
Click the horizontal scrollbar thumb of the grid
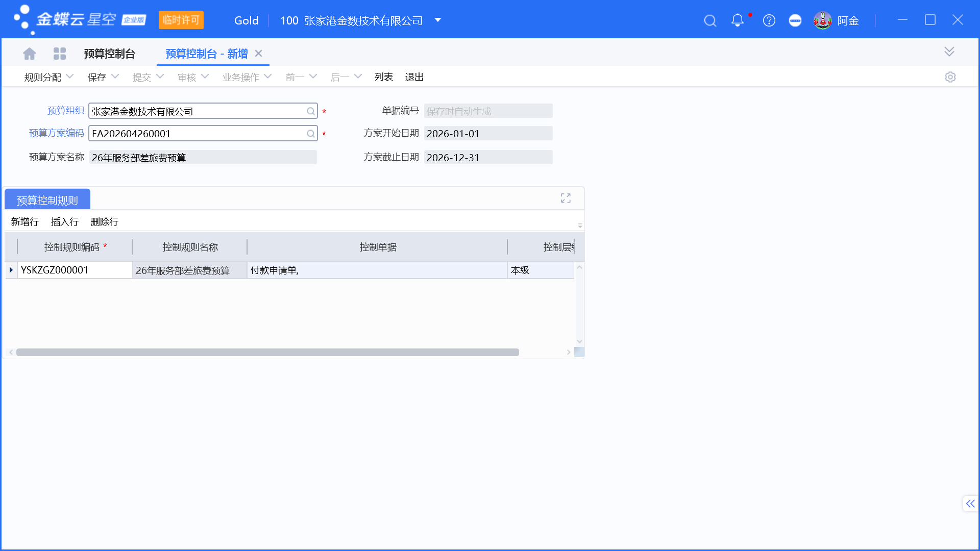[x=267, y=353]
